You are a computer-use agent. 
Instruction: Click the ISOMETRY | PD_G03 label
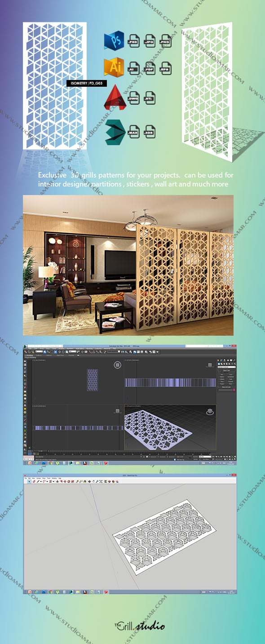pyautogui.click(x=86, y=83)
